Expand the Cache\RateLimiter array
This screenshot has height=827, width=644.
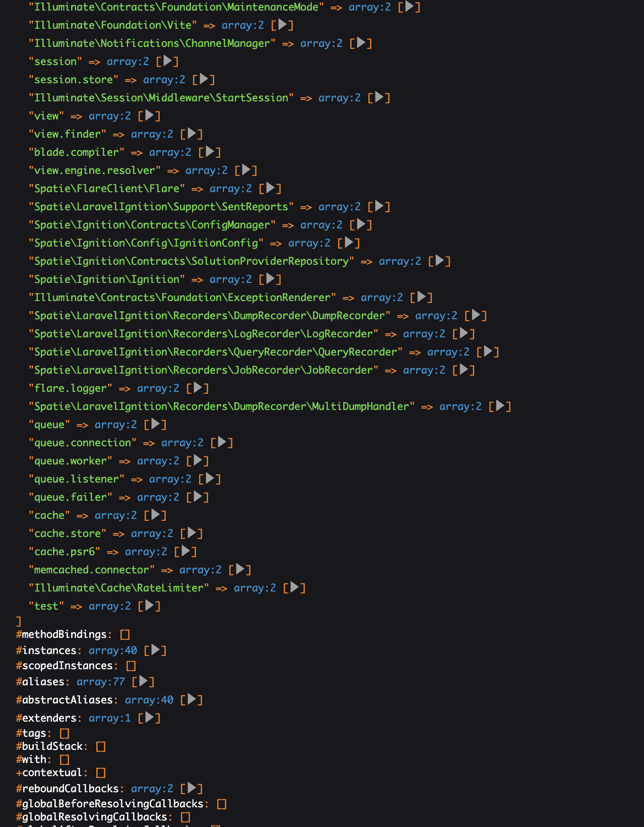(x=295, y=588)
